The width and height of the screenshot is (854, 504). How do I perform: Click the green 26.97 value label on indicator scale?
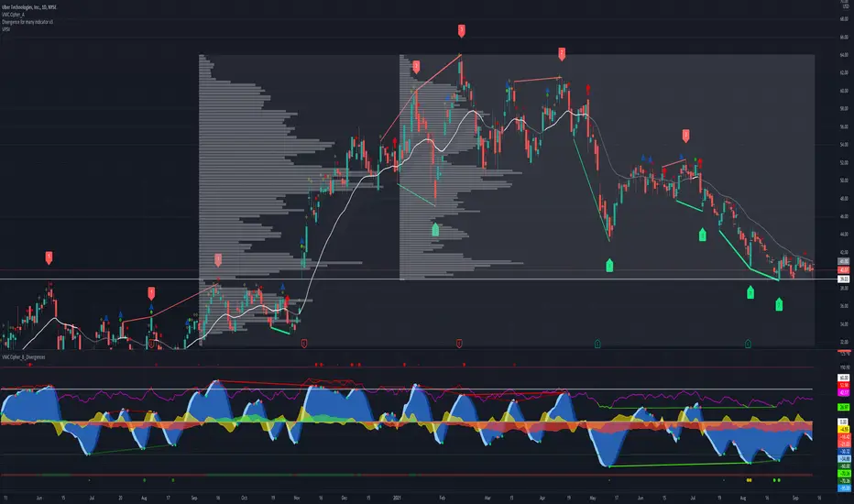pyautogui.click(x=843, y=407)
